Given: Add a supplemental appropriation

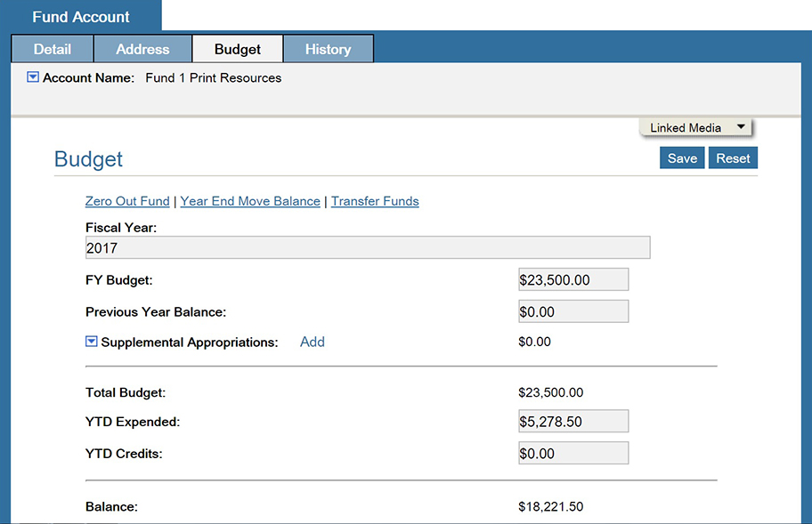Looking at the screenshot, I should pyautogui.click(x=313, y=342).
